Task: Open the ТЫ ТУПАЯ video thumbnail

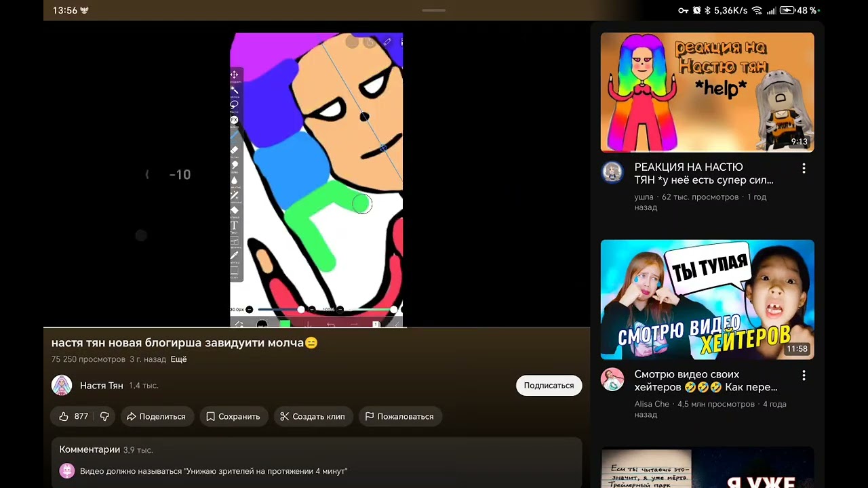Action: 707,300
